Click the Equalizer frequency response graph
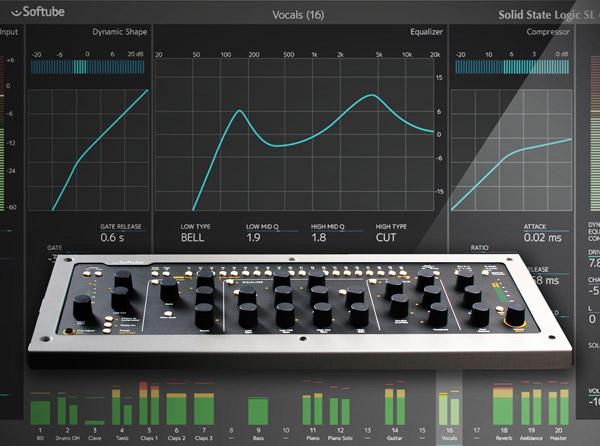The image size is (600, 446). 294,134
